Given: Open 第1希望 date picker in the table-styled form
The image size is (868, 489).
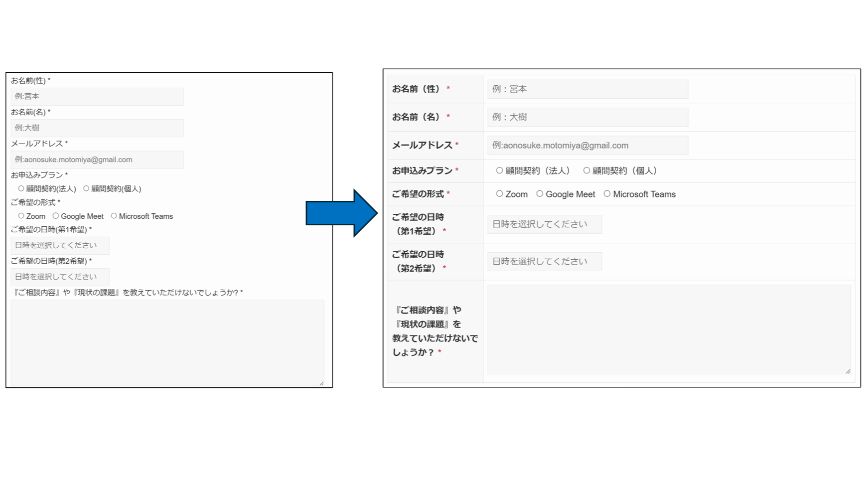Looking at the screenshot, I should pos(544,224).
